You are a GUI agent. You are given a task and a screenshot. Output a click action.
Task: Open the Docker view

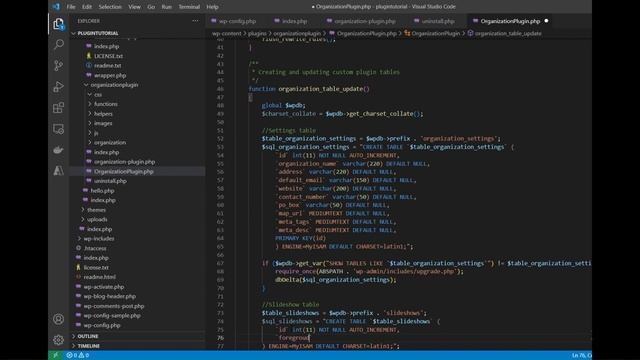point(58,150)
